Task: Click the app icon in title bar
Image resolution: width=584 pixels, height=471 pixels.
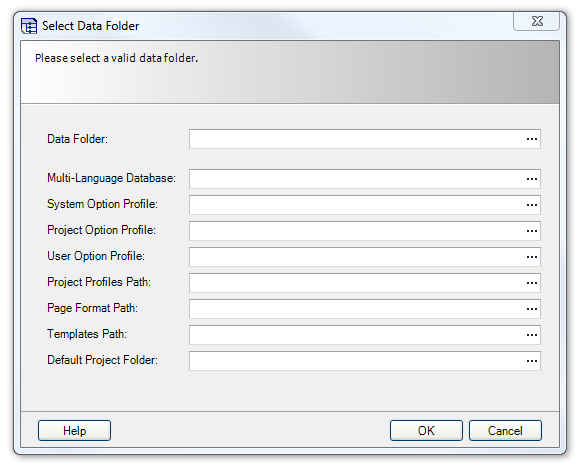Action: click(x=29, y=26)
